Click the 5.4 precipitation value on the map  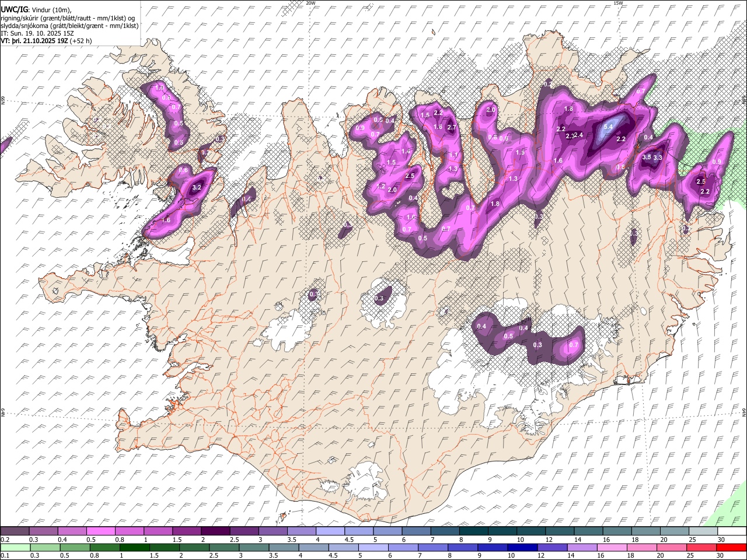coord(607,127)
